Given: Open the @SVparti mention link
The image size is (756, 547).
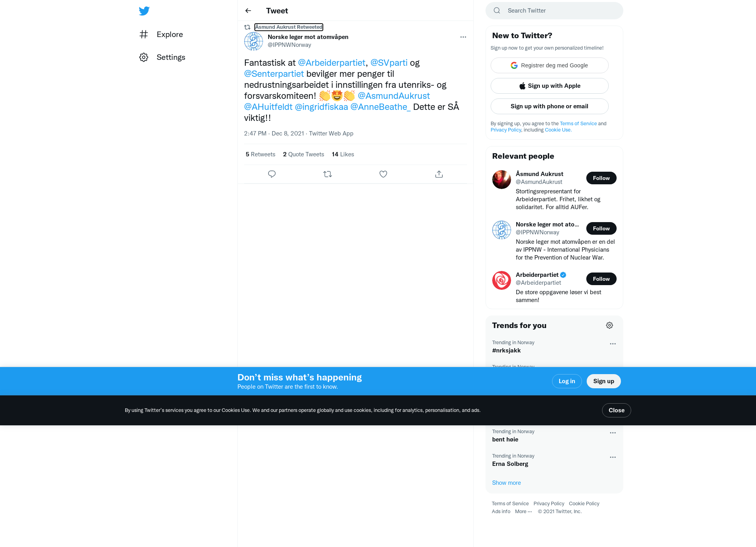Looking at the screenshot, I should [x=389, y=63].
